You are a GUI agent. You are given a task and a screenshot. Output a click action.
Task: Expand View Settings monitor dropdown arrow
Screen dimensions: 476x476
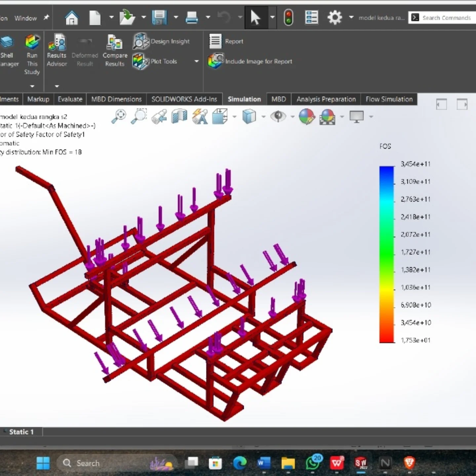coord(371,116)
